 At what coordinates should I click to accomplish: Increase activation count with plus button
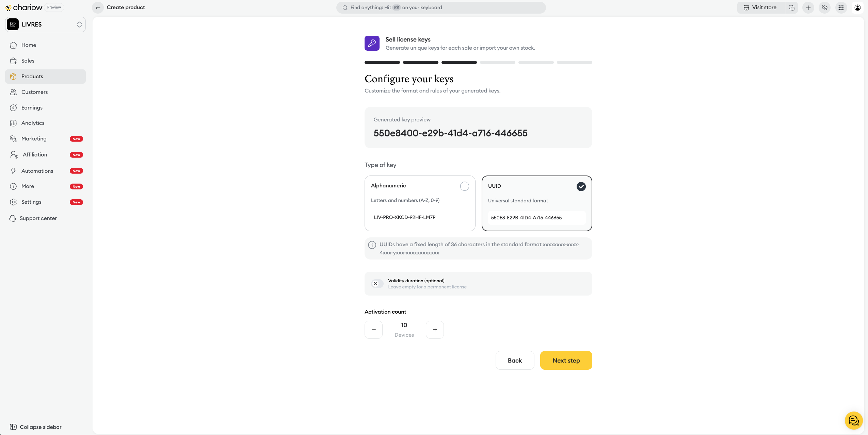[435, 330]
